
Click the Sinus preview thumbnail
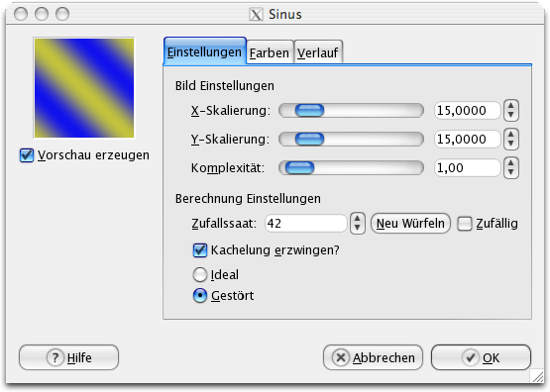[84, 88]
